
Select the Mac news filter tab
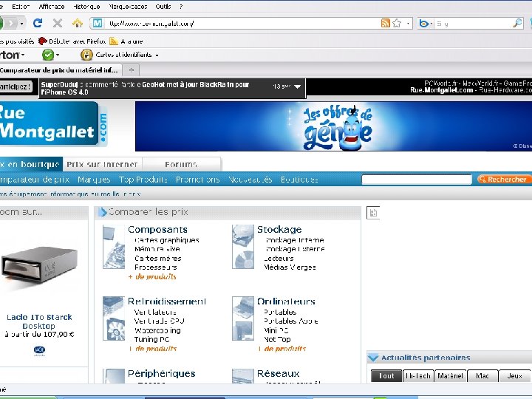[482, 376]
